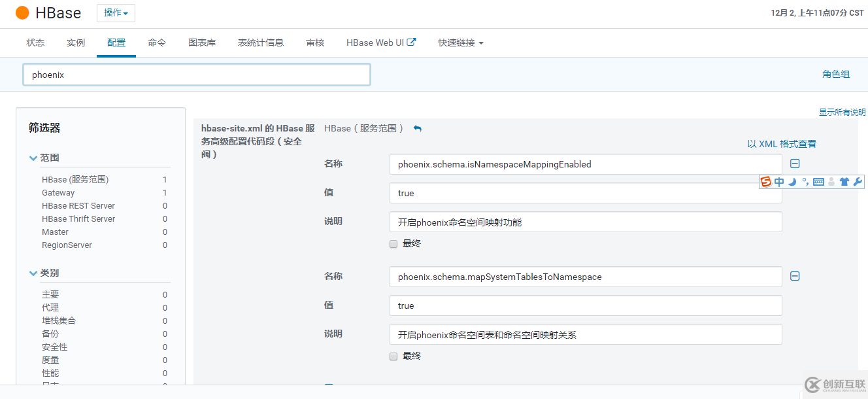Open the 审核 tab
Screen dimensions: 868x399
click(315, 43)
